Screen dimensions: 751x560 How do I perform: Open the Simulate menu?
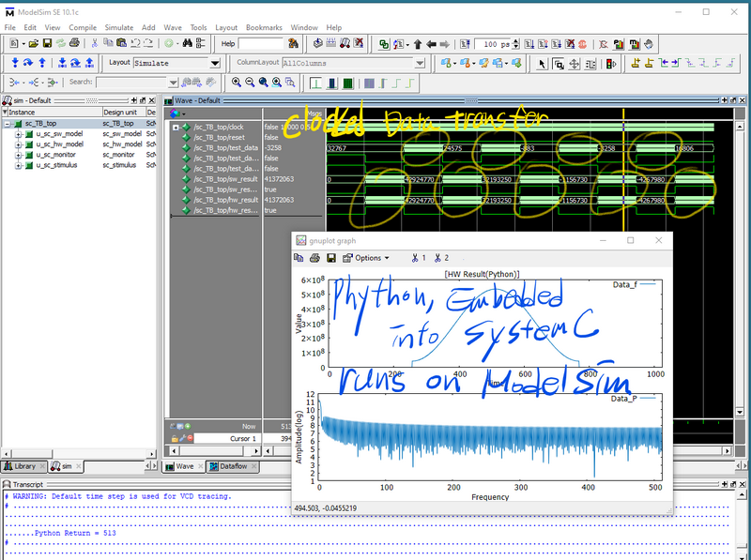119,27
